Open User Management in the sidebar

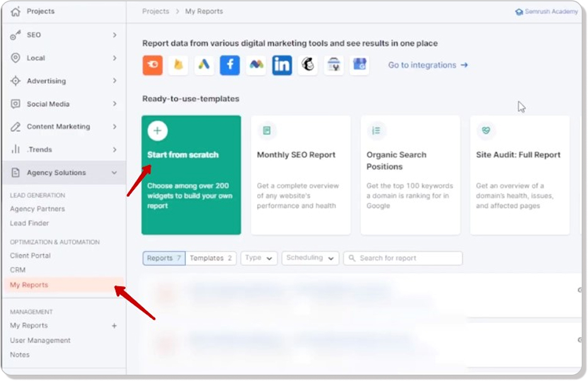pos(40,341)
